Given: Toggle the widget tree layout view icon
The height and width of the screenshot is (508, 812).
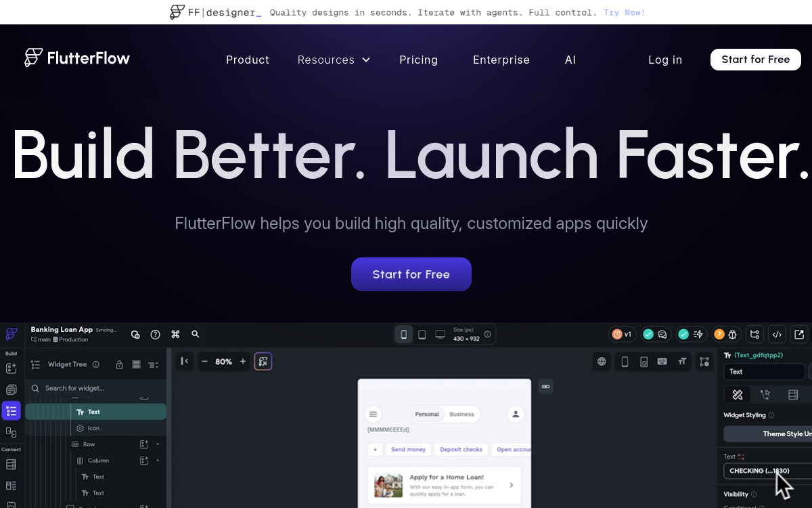Looking at the screenshot, I should [136, 364].
